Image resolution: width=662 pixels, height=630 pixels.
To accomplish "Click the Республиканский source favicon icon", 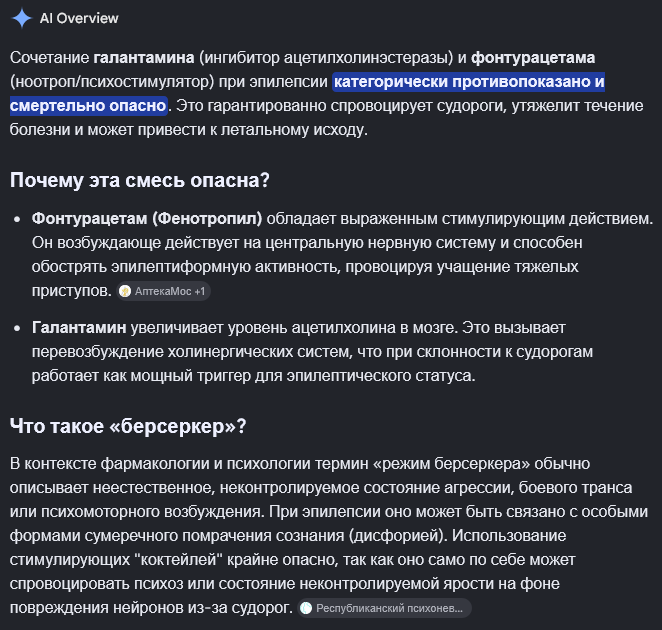I will tap(306, 608).
